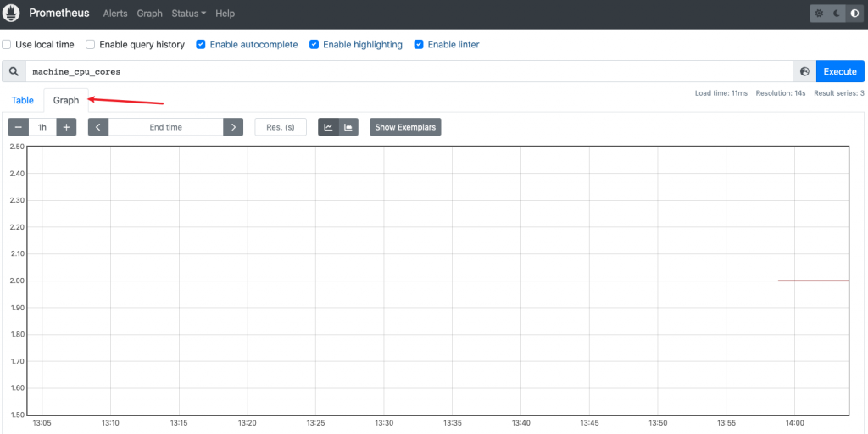This screenshot has height=434, width=868.
Task: Open metrics explorer globe icon
Action: (804, 72)
